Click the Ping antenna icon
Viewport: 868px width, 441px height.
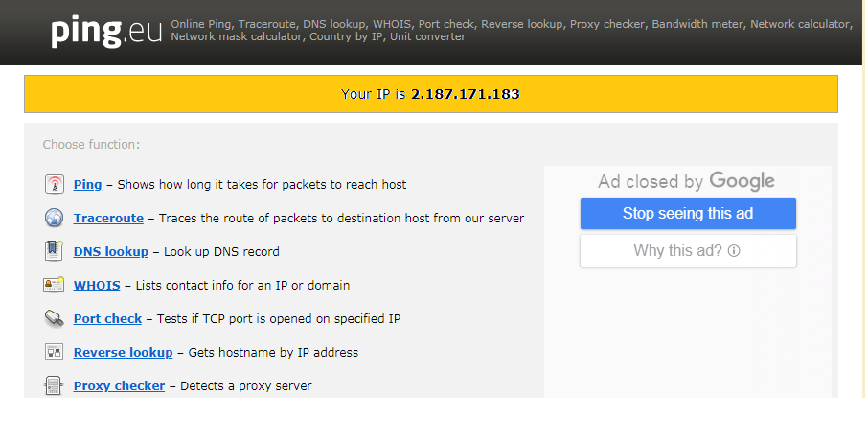(55, 184)
